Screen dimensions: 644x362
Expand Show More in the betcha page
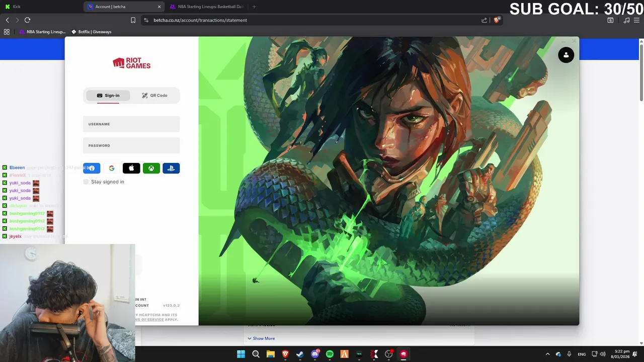[261, 338]
